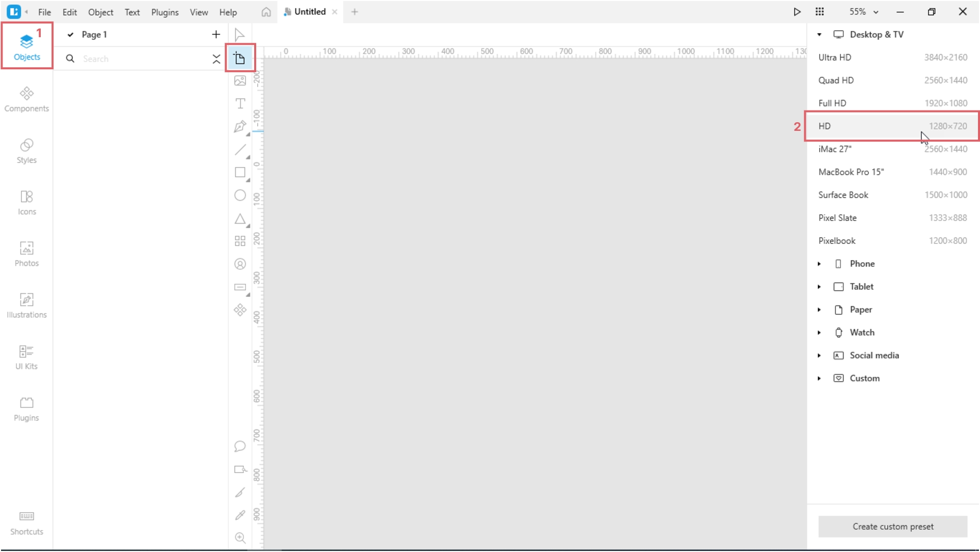Open the Plugins sidebar panel
The height and width of the screenshot is (552, 980).
(26, 409)
